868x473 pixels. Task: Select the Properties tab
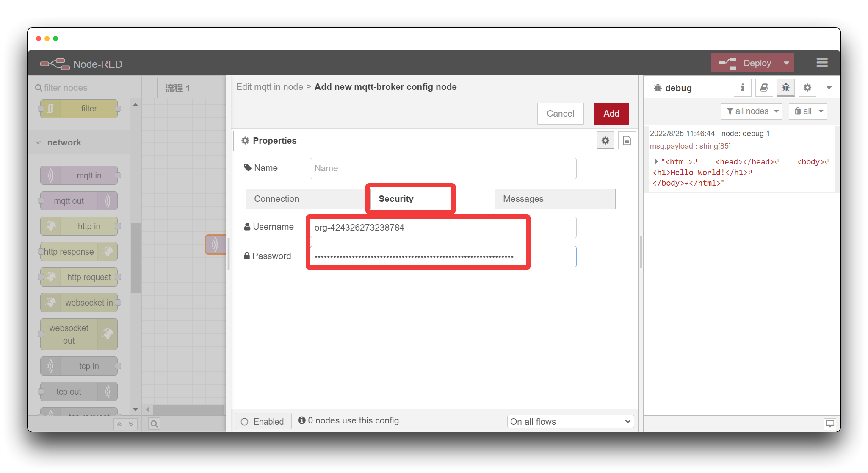pos(296,141)
